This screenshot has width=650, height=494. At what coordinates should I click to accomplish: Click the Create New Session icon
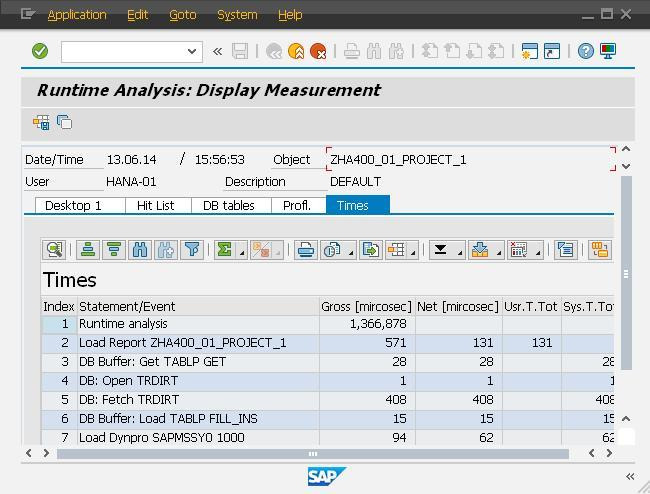coord(529,51)
